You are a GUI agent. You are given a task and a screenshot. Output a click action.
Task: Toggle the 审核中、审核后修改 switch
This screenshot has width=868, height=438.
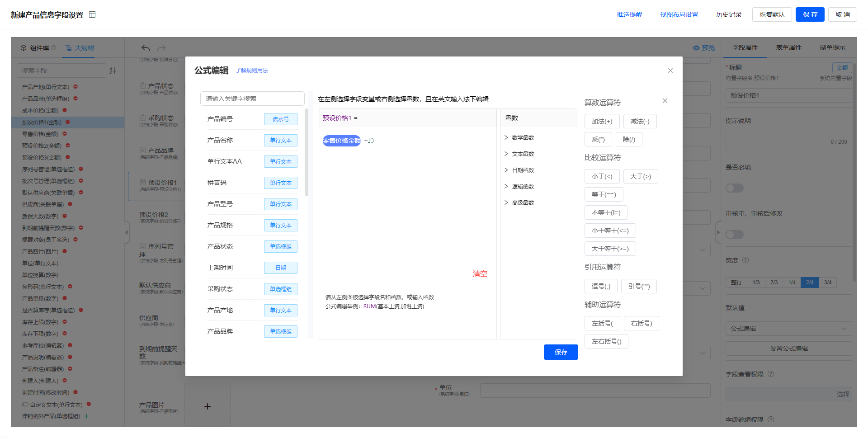(735, 235)
